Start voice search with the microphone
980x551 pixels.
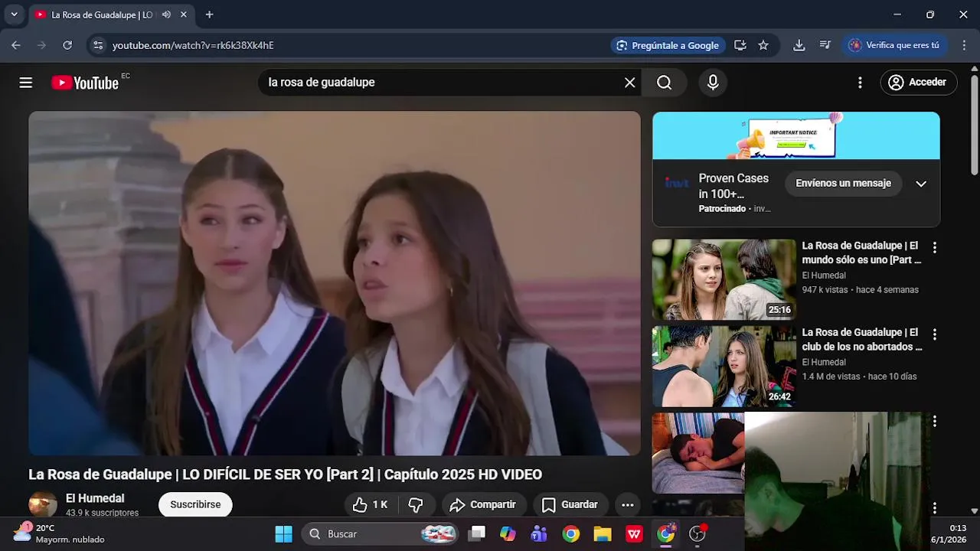coord(713,83)
